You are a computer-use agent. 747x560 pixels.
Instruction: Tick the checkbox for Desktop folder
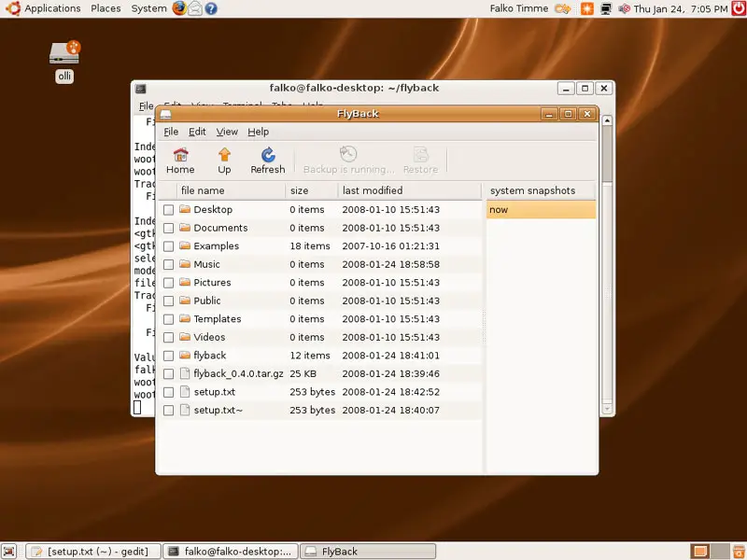[168, 209]
